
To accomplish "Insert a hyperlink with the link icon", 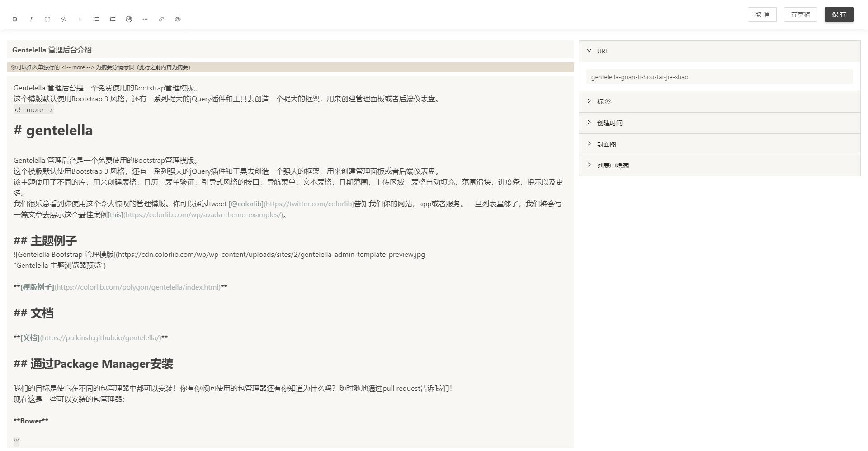I will (161, 19).
